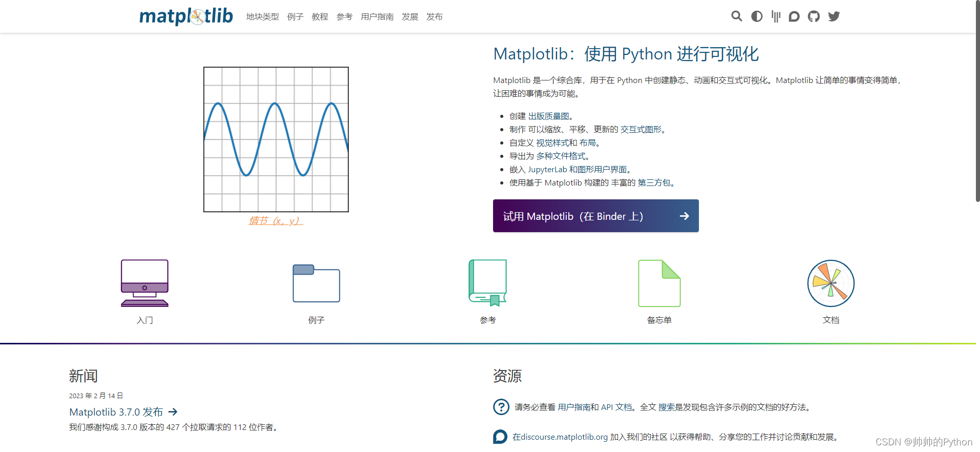Open the Twitter bird icon

coord(834,16)
